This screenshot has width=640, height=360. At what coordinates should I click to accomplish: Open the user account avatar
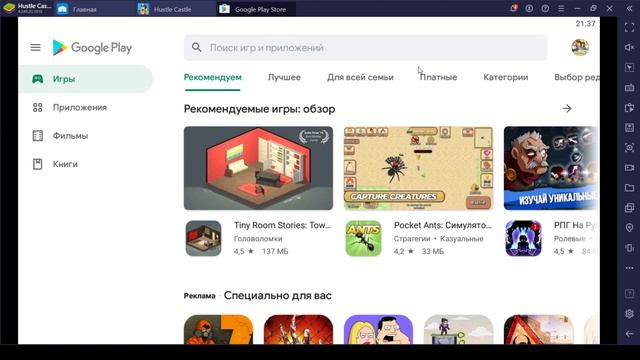click(x=580, y=47)
